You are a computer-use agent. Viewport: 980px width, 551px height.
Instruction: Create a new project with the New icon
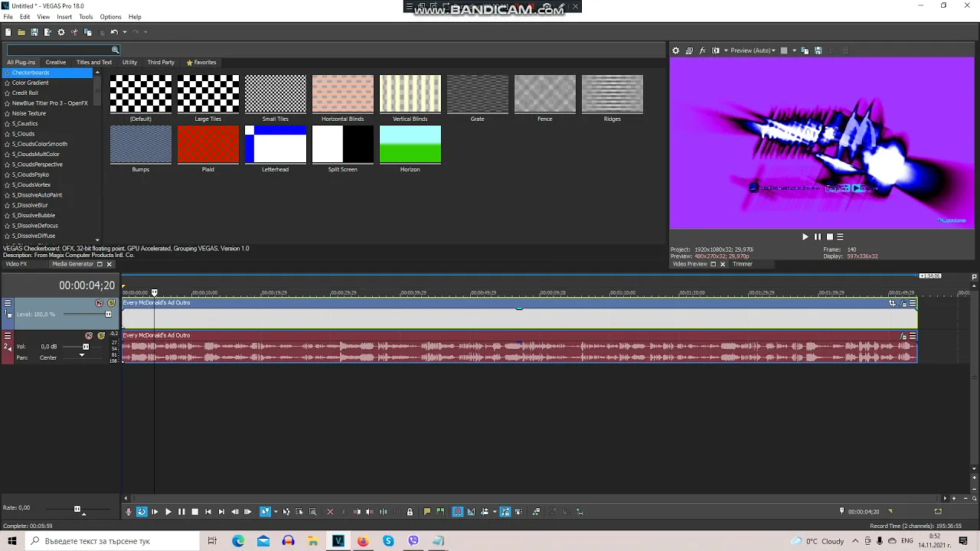(8, 32)
